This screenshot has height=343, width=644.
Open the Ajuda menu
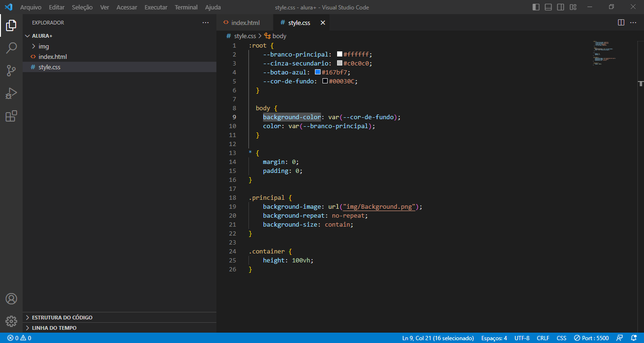tap(213, 7)
